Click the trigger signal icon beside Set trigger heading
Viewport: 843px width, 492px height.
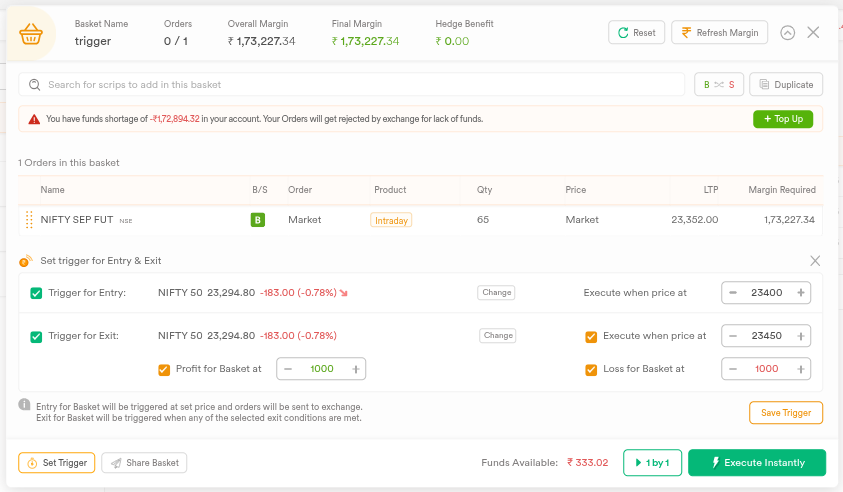[x=26, y=261]
